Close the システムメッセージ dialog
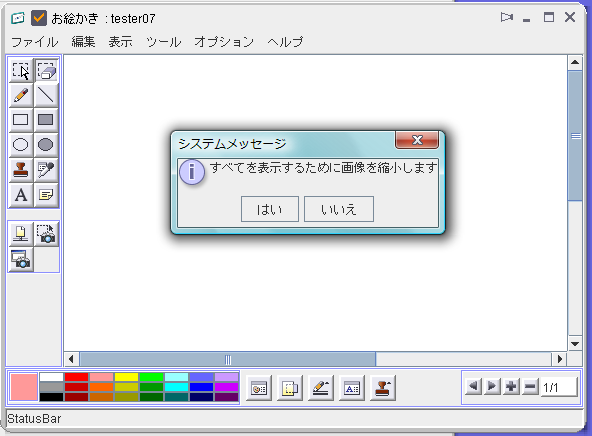The height and width of the screenshot is (436, 592). tap(417, 140)
